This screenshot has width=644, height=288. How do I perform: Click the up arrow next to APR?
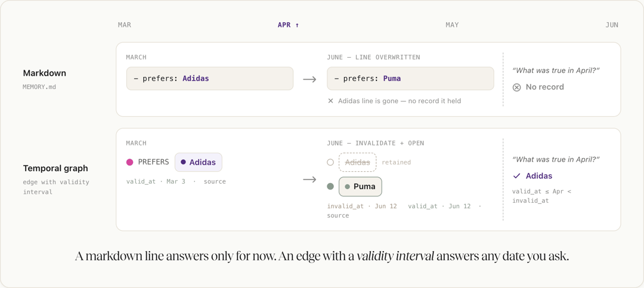pyautogui.click(x=298, y=25)
